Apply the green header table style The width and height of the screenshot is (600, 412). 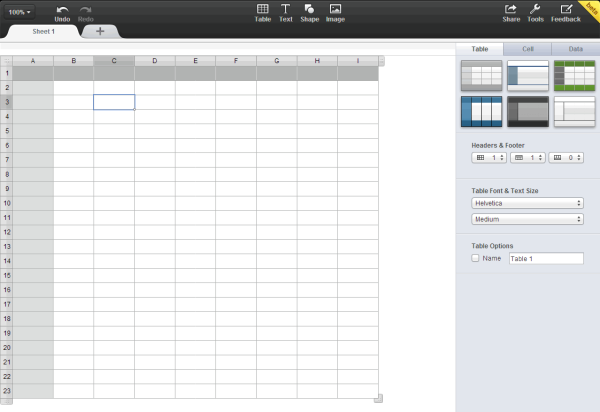click(574, 75)
